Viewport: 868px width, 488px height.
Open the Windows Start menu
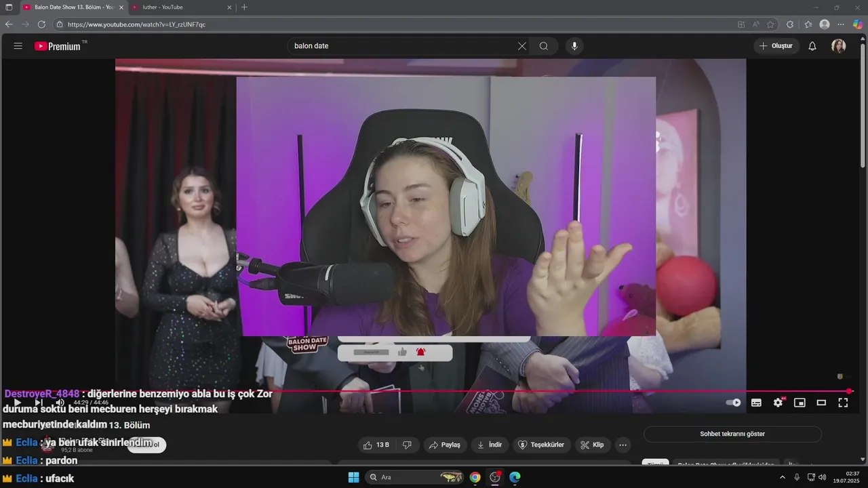coord(353,477)
